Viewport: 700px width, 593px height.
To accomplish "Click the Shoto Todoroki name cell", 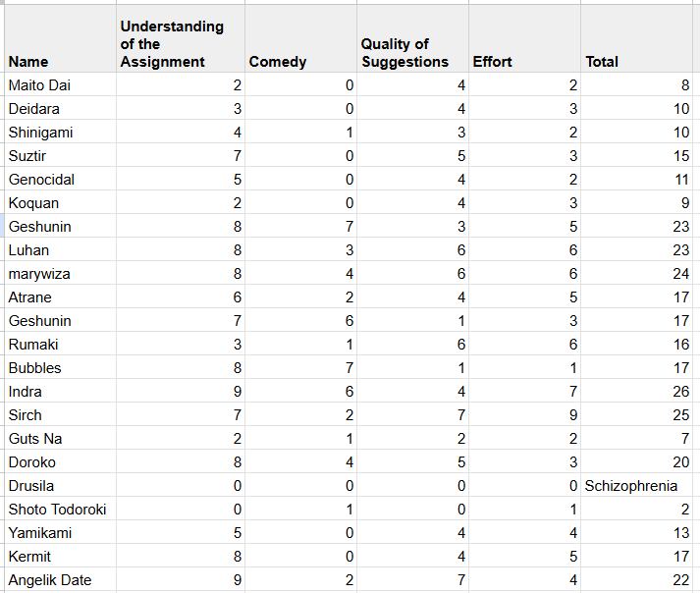I will 57,510.
